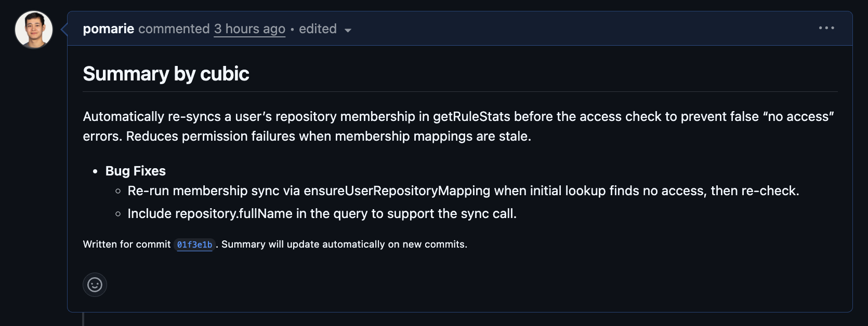
Task: Click the pomarie username
Action: click(109, 29)
